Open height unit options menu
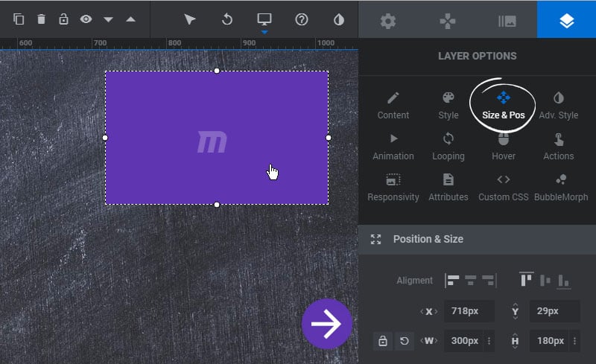The width and height of the screenshot is (596, 364). [x=574, y=341]
